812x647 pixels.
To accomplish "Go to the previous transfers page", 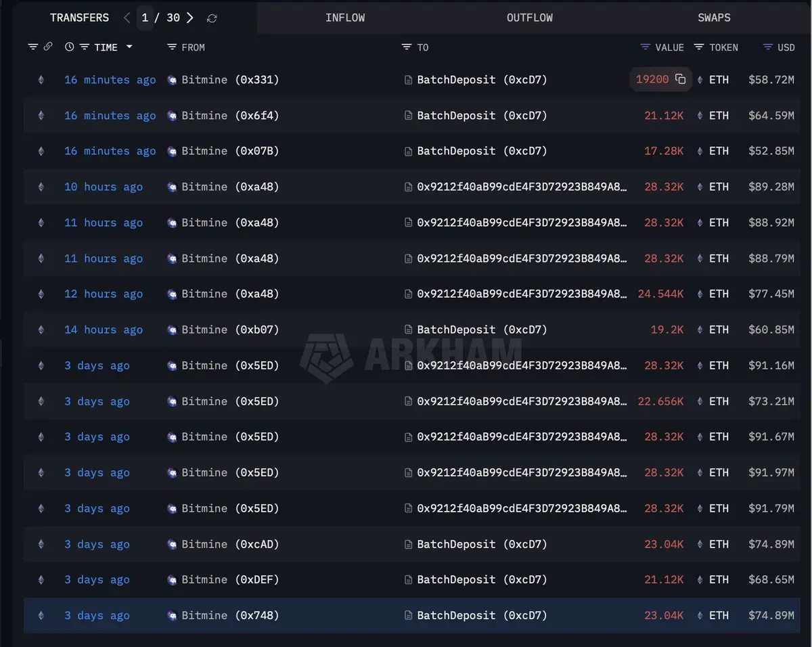I will coord(127,18).
